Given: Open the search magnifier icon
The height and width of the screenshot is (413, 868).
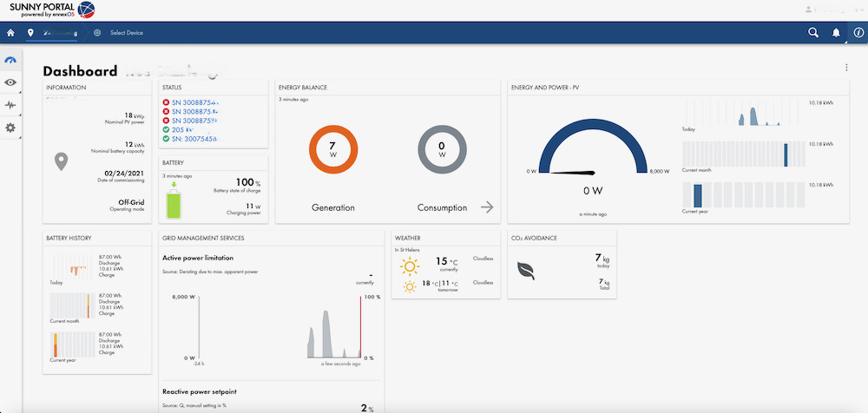Looking at the screenshot, I should [813, 33].
